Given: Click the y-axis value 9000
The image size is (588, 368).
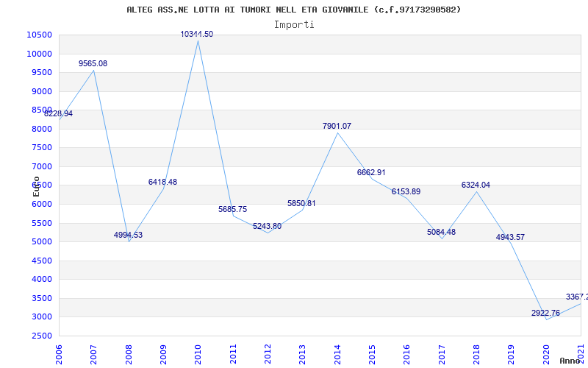Looking at the screenshot, I should 41,91.
